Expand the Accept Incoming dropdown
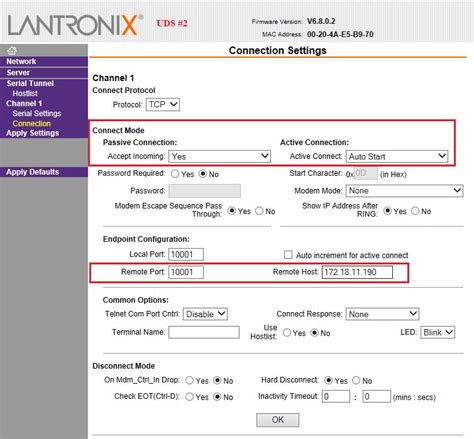The height and width of the screenshot is (439, 474). point(220,156)
